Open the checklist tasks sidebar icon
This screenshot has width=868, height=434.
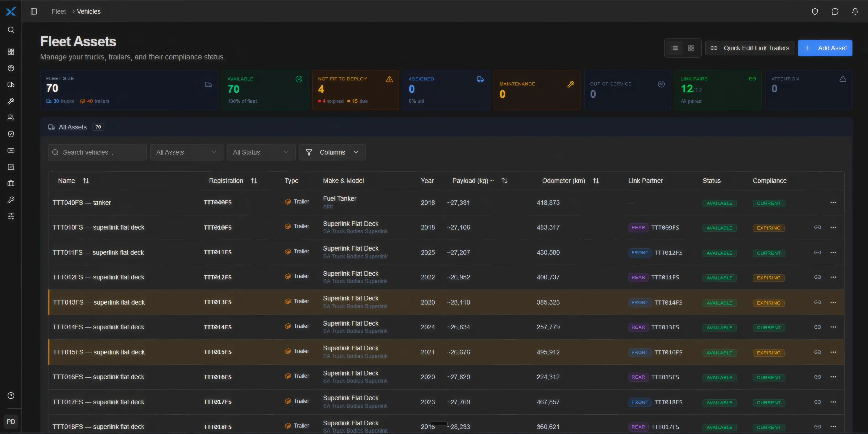click(x=11, y=167)
